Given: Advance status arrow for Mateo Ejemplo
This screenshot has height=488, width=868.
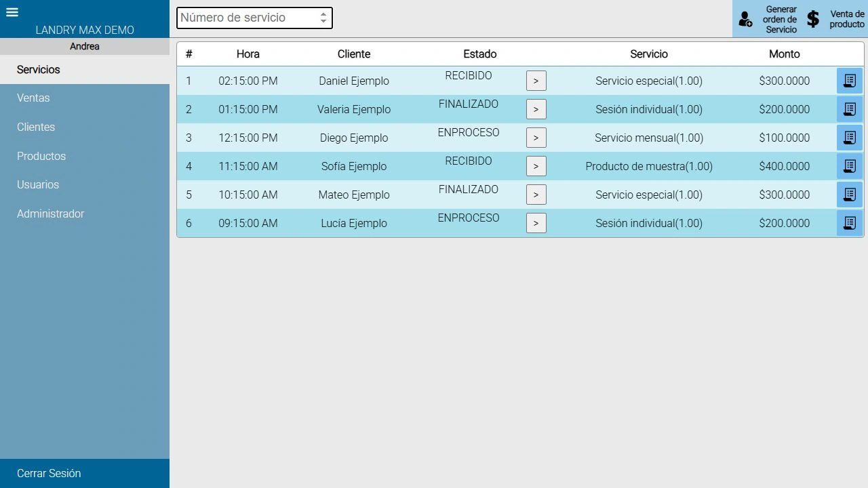Looking at the screenshot, I should [536, 195].
